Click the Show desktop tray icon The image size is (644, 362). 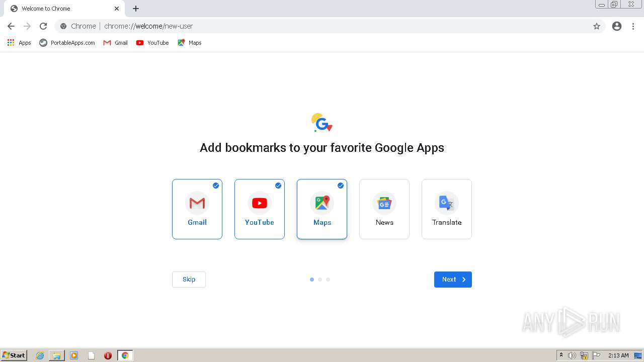(x=638, y=355)
